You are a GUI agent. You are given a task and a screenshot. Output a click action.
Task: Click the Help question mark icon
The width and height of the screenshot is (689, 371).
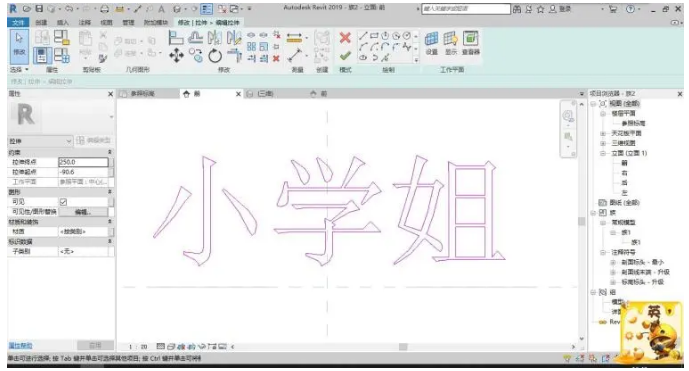[631, 9]
